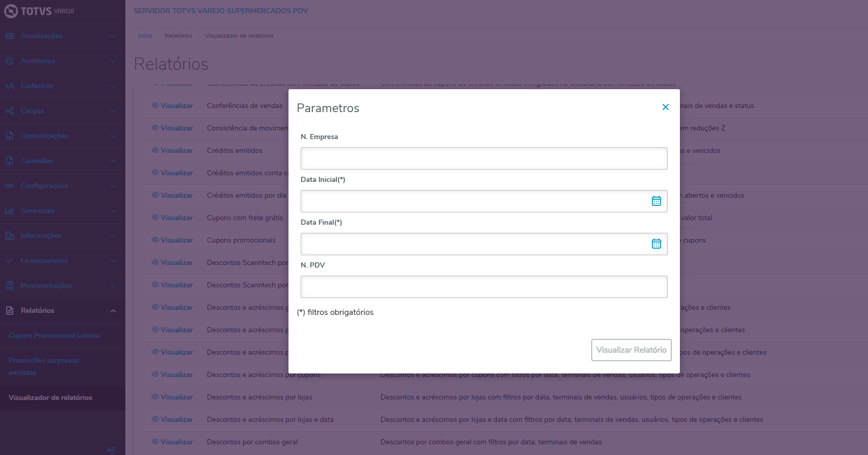Open calendar picker for Data Final
The height and width of the screenshot is (455, 868).
tap(656, 244)
